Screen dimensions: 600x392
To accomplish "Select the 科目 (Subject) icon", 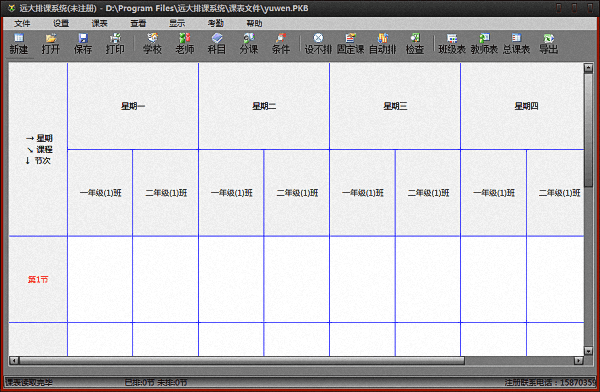I will (217, 44).
